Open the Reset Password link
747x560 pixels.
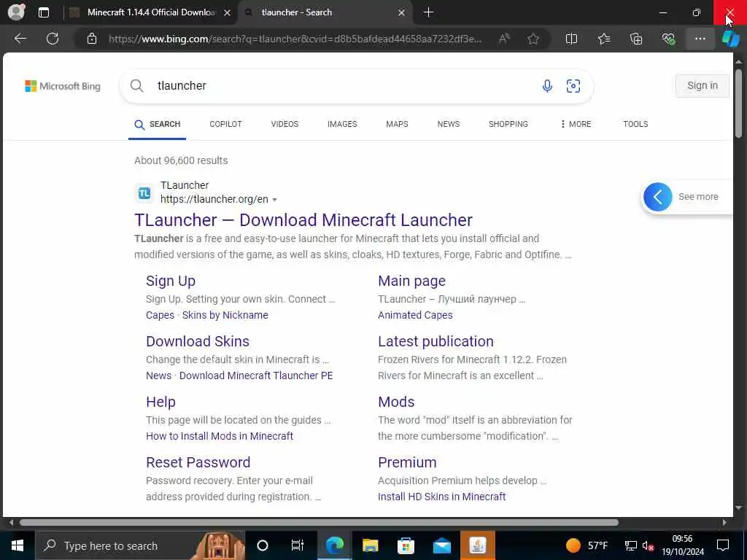pos(198,462)
